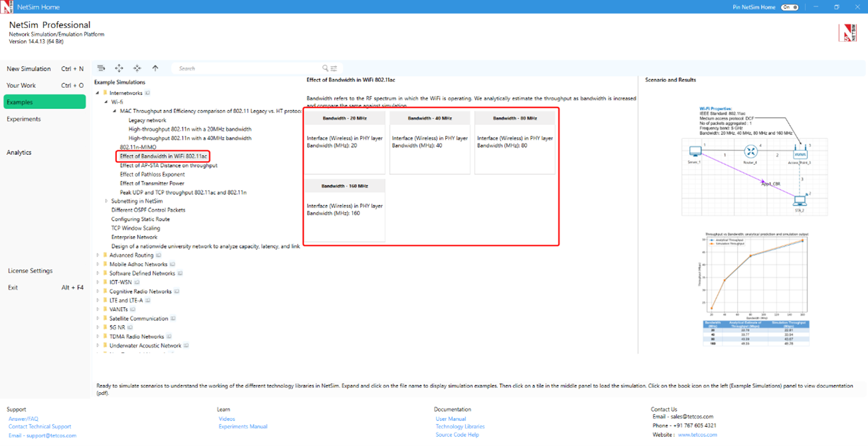Click inside the Search input field

[x=246, y=68]
